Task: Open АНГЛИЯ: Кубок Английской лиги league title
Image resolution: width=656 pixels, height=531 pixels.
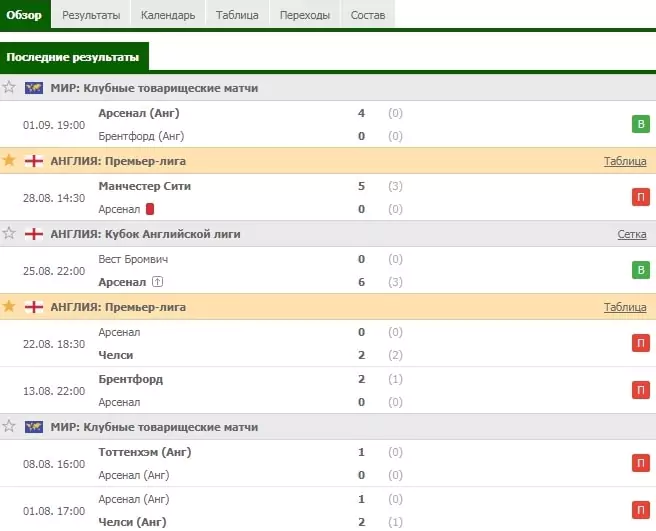Action: pyautogui.click(x=145, y=234)
